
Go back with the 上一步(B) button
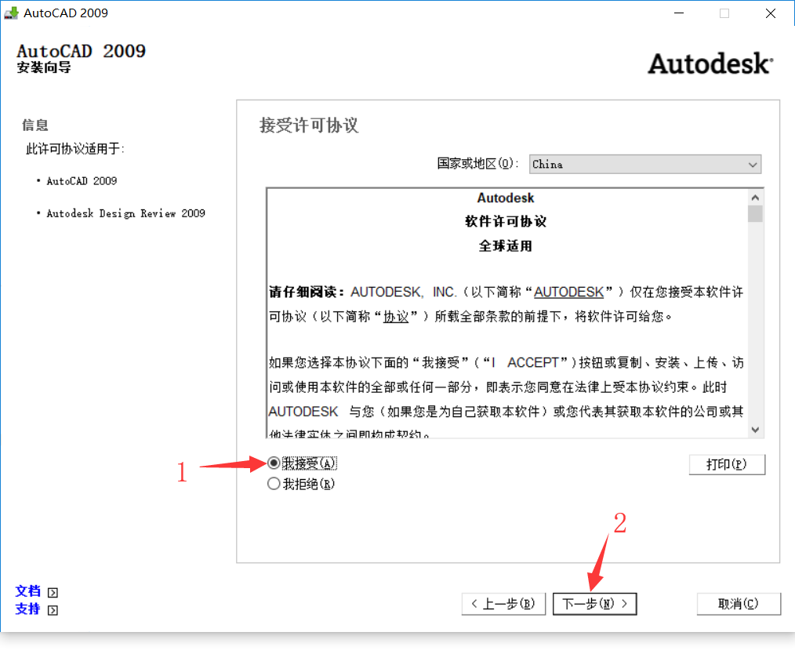click(x=503, y=604)
